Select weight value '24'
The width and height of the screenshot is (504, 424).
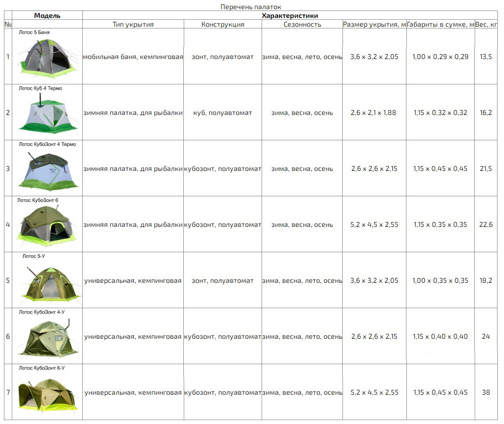pyautogui.click(x=486, y=336)
